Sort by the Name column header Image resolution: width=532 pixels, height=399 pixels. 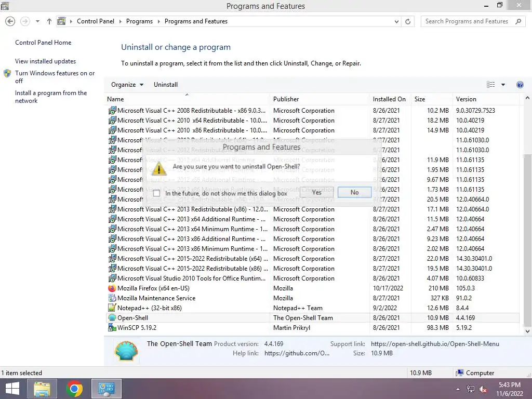click(x=188, y=99)
